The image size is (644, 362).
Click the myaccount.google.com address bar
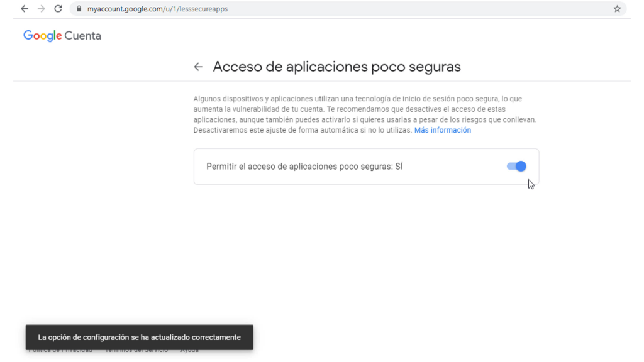pos(314,9)
